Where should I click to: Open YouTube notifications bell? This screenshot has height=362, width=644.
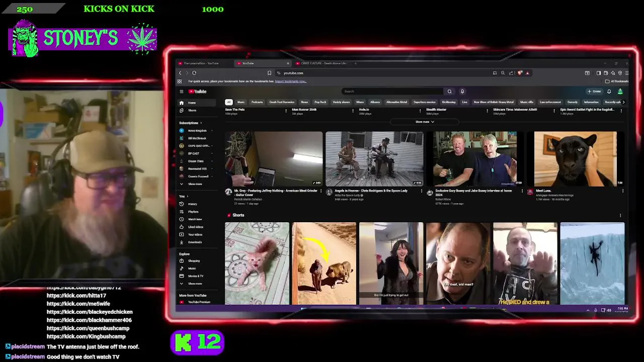pos(609,92)
